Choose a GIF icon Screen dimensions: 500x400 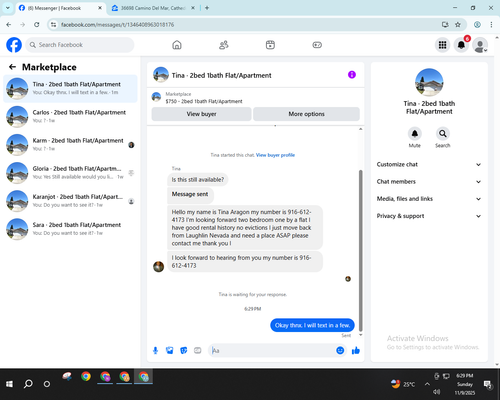198,350
